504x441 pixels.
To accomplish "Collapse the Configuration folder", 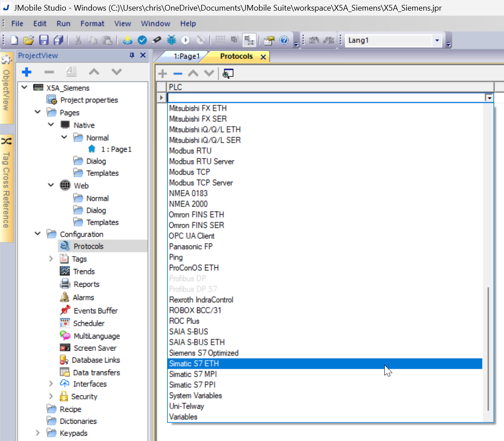I will 38,234.
